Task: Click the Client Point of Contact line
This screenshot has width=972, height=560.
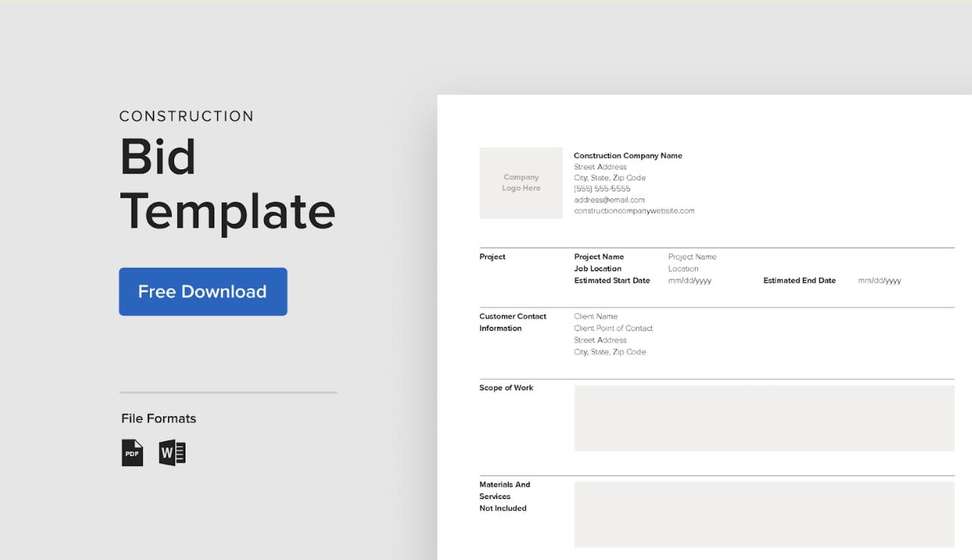Action: point(613,328)
